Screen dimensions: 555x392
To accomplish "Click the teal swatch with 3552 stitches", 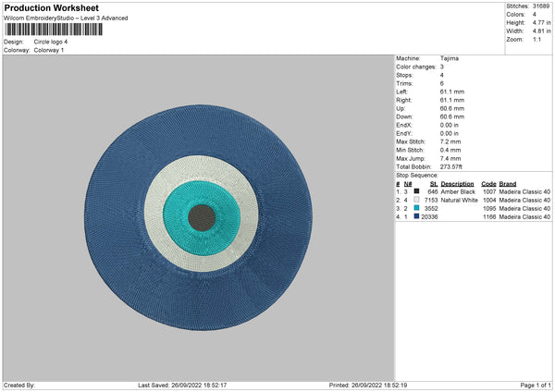I will point(416,208).
